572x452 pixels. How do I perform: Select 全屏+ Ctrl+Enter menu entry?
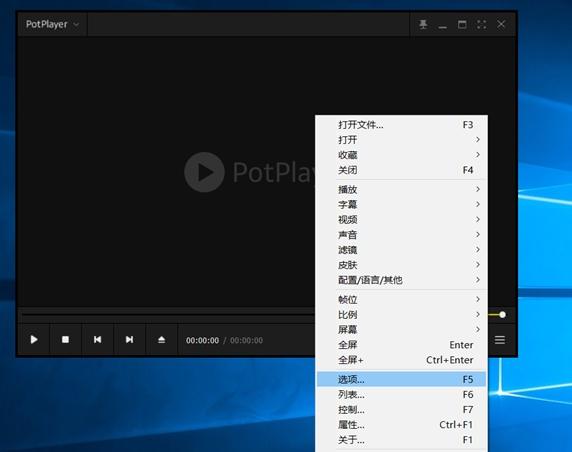[401, 360]
